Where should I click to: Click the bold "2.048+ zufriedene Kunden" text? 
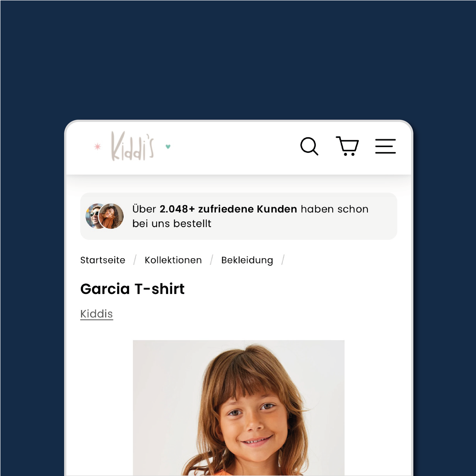pyautogui.click(x=228, y=209)
